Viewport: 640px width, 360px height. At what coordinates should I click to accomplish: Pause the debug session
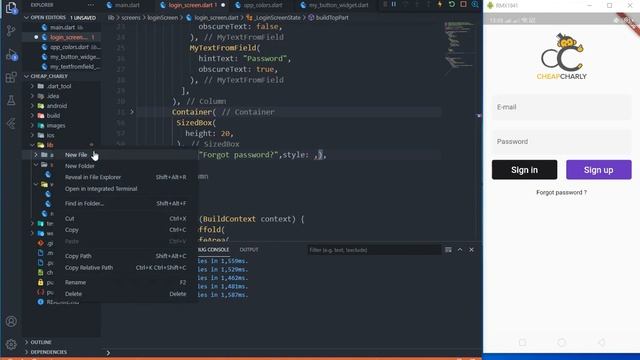(394, 4)
